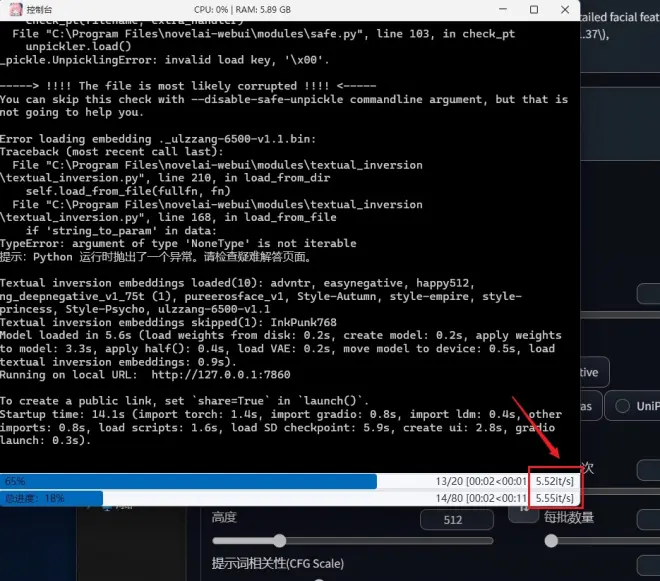This screenshot has width=660, height=581.
Task: Click the 控制台 window title text
Action: coord(44,10)
